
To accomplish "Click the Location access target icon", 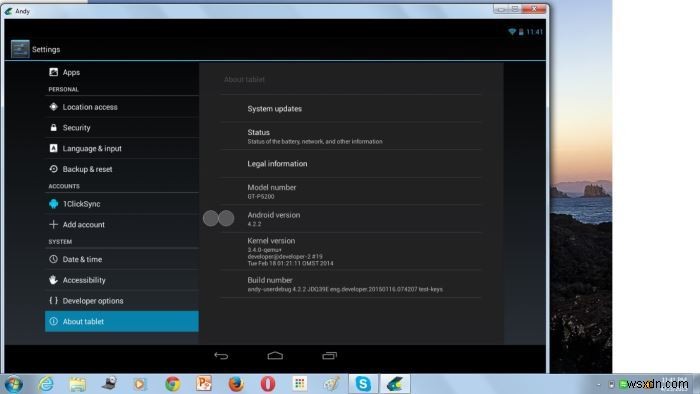I will click(54, 107).
